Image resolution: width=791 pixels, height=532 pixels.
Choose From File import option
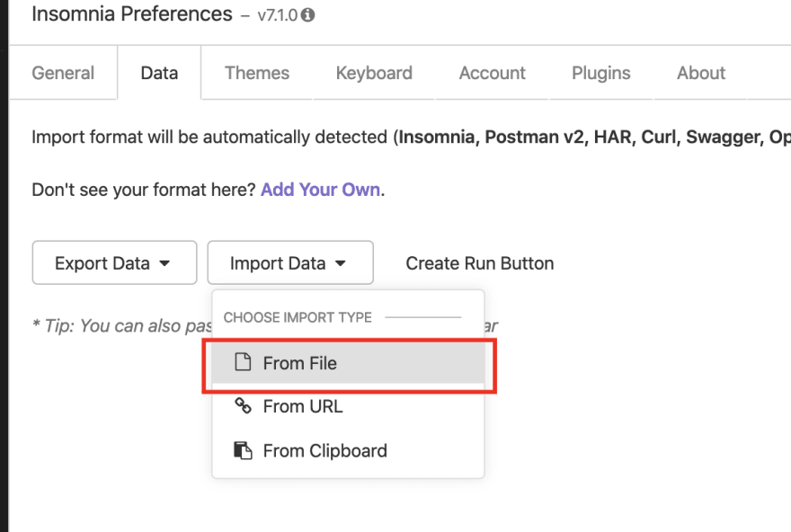point(348,362)
